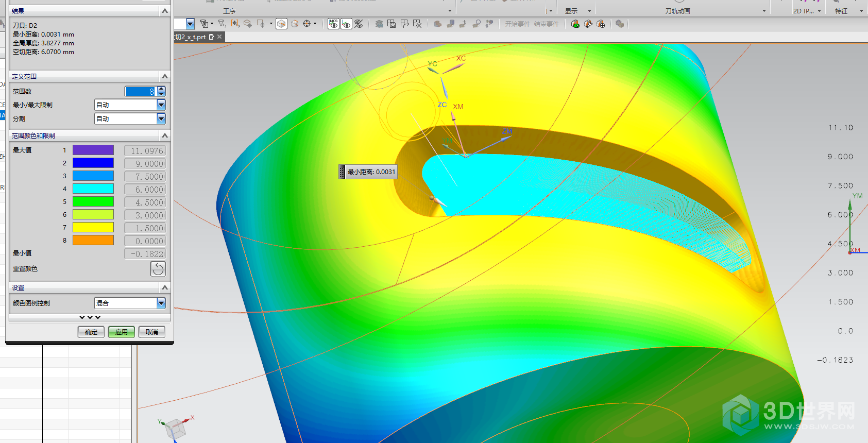Viewport: 868px width, 443px height.
Task: Collapse the 范围颜色和限制 section
Action: coord(165,135)
